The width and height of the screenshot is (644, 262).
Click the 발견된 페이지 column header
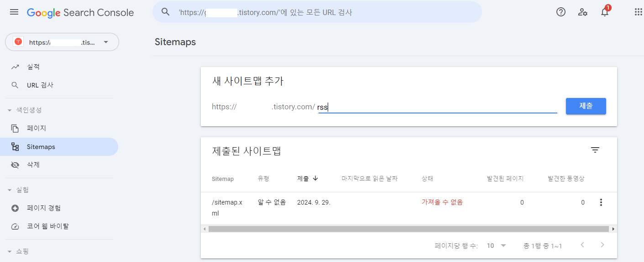pos(505,179)
